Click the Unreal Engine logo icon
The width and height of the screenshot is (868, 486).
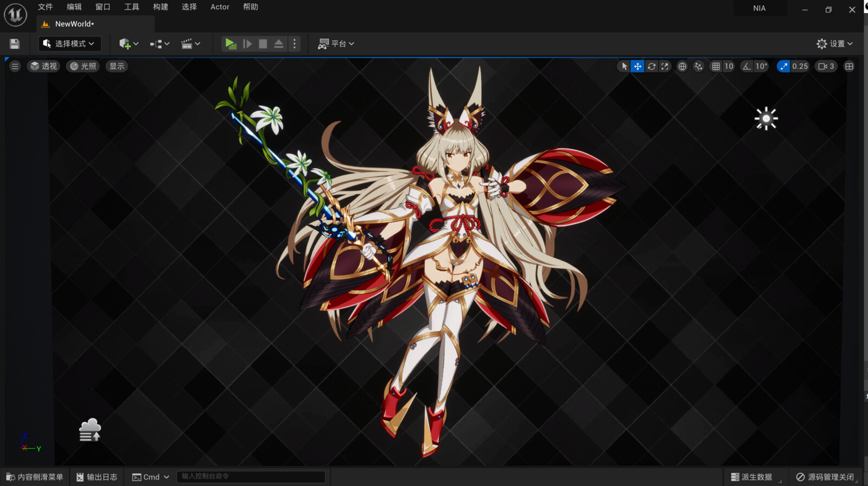click(15, 15)
